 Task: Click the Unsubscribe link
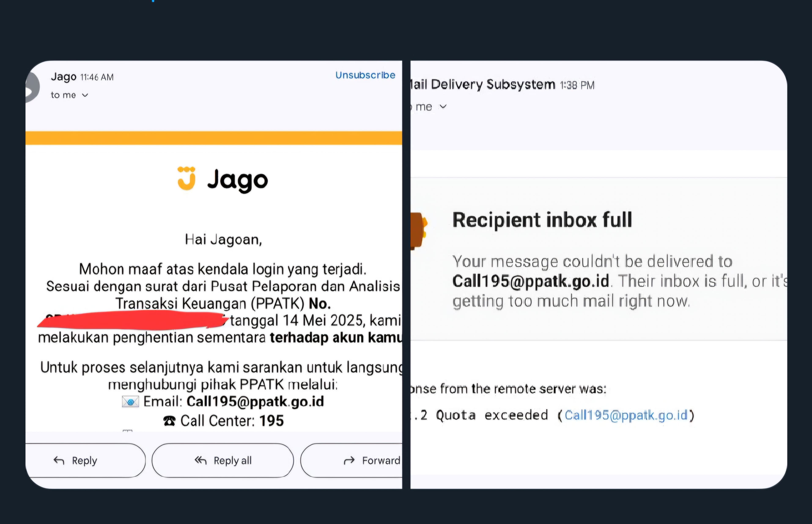point(365,75)
